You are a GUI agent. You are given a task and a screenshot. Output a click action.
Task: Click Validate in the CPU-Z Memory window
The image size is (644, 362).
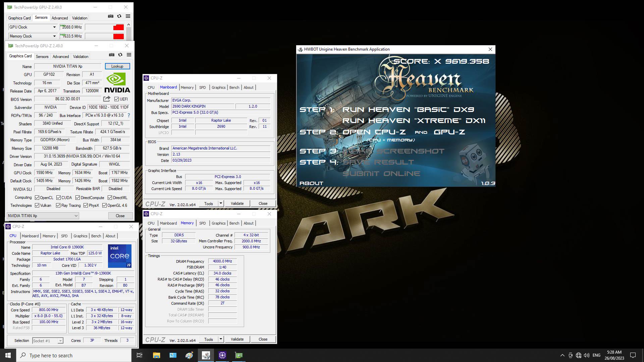(x=237, y=339)
